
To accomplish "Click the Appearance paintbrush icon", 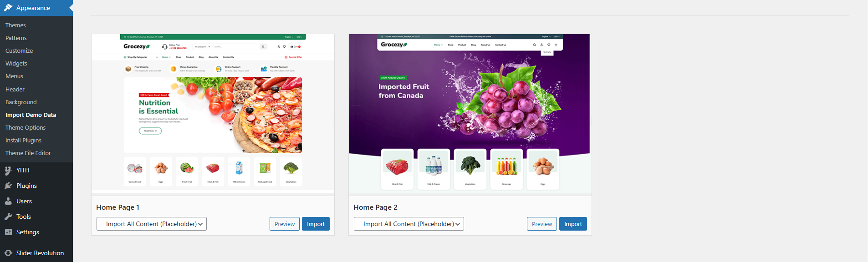I will (x=8, y=8).
